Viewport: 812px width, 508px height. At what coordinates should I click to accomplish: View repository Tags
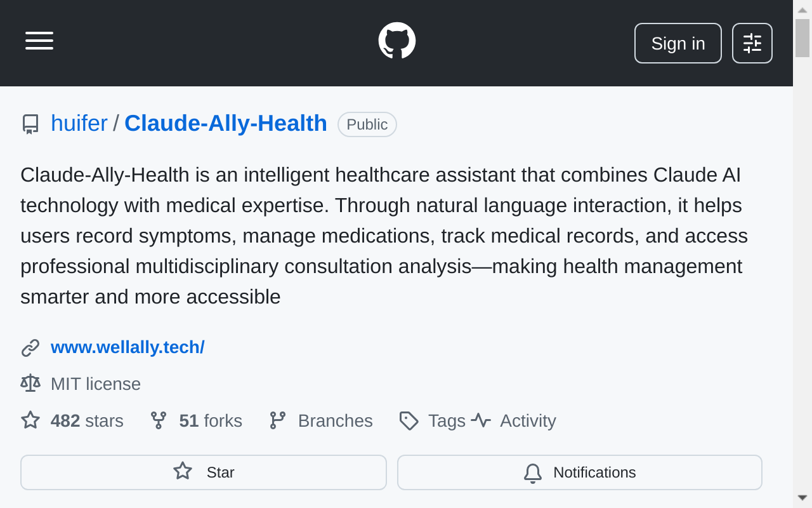click(x=446, y=420)
